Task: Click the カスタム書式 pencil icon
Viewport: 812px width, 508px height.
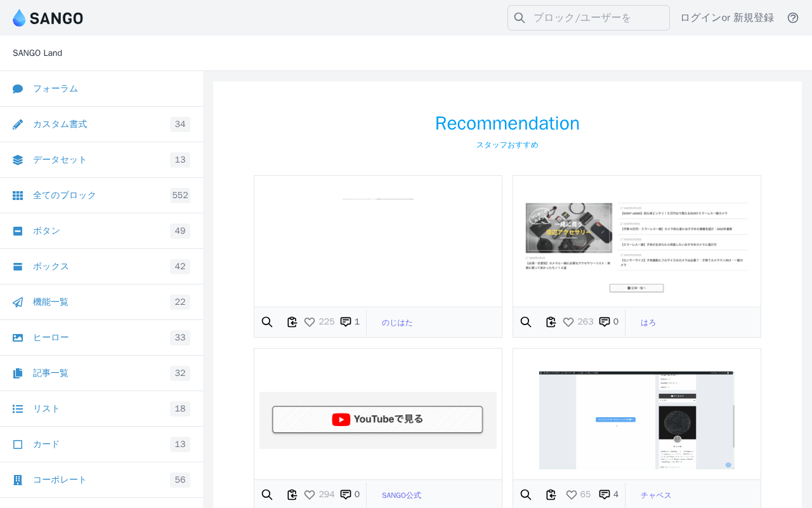Action: [18, 124]
